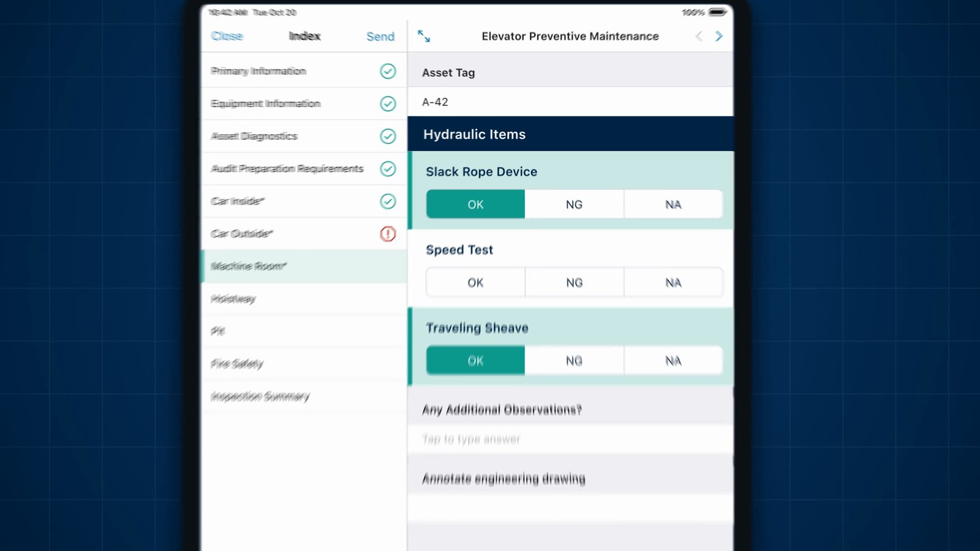Open the Asset Diagnostics section
This screenshot has width=980, height=551.
[x=304, y=136]
